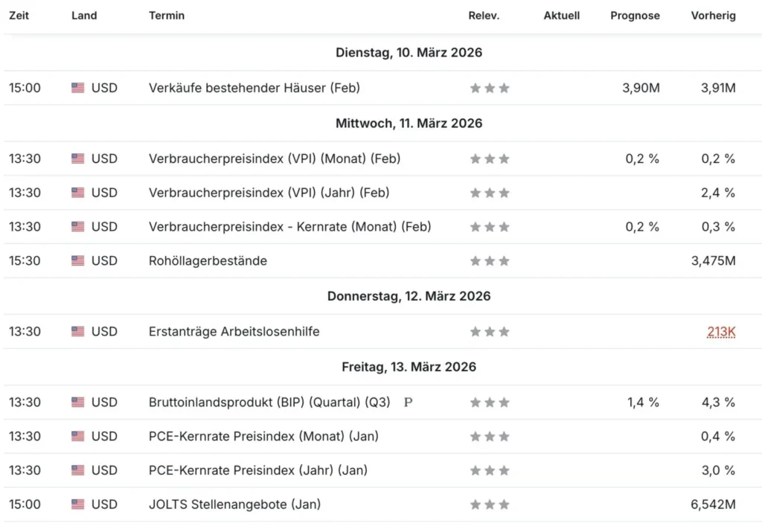Open the underlined 213K previous value
This screenshot has height=532, width=762.
coord(721,331)
